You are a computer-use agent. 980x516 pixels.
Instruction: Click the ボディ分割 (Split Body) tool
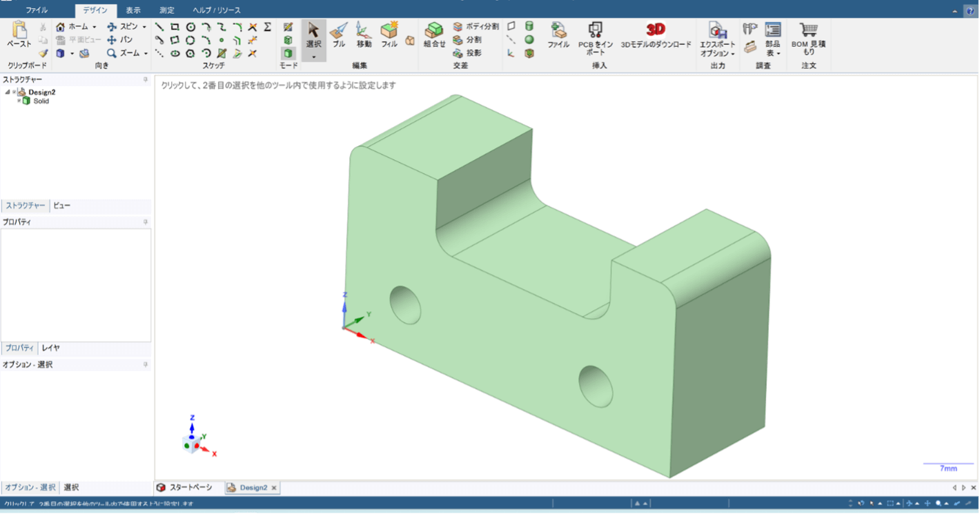coord(476,27)
